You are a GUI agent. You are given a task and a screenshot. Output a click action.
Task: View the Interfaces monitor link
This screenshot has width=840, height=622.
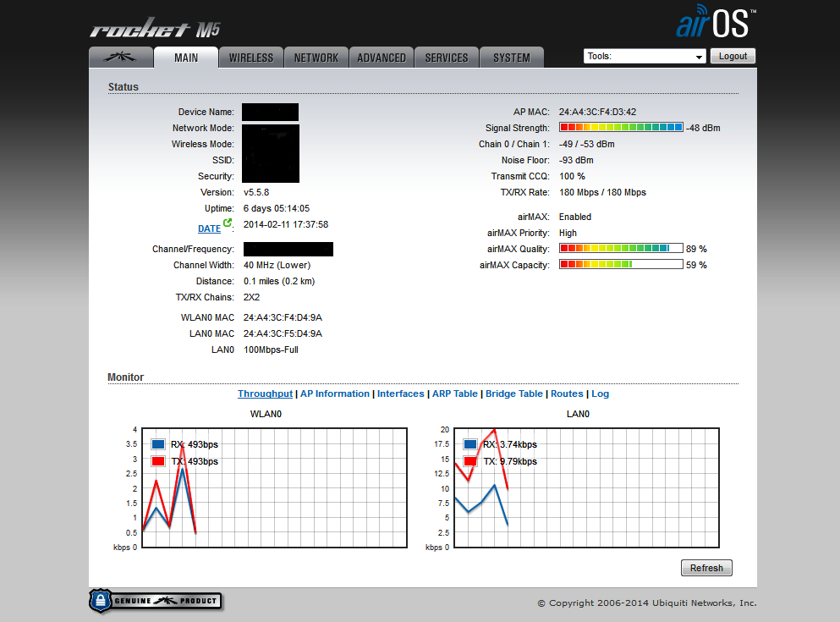pyautogui.click(x=401, y=394)
